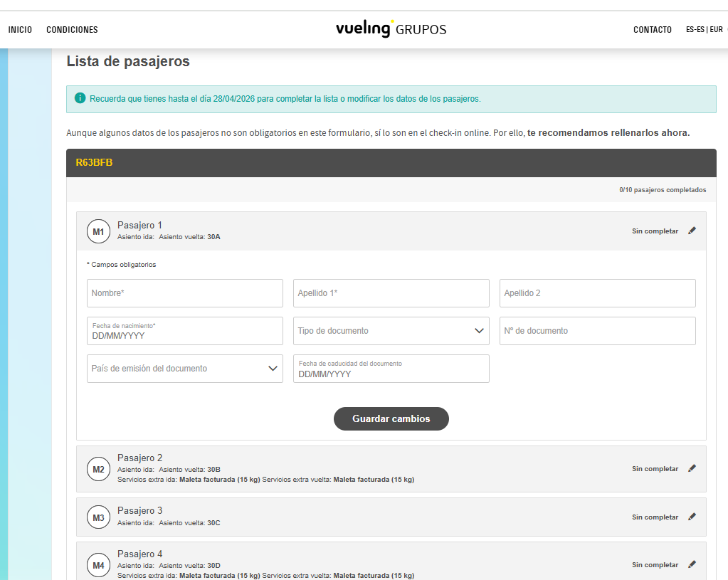Click the M2 passenger badge icon
The image size is (728, 580).
[x=98, y=469]
